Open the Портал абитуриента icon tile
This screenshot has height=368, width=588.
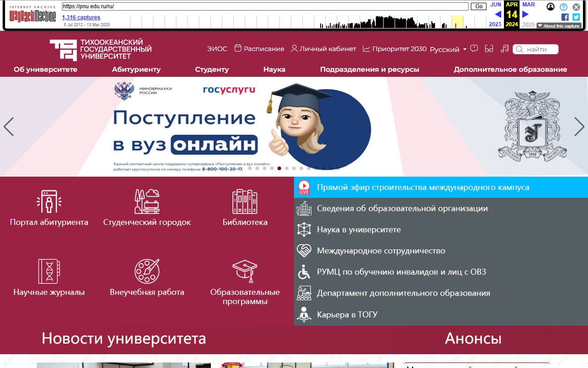(49, 202)
